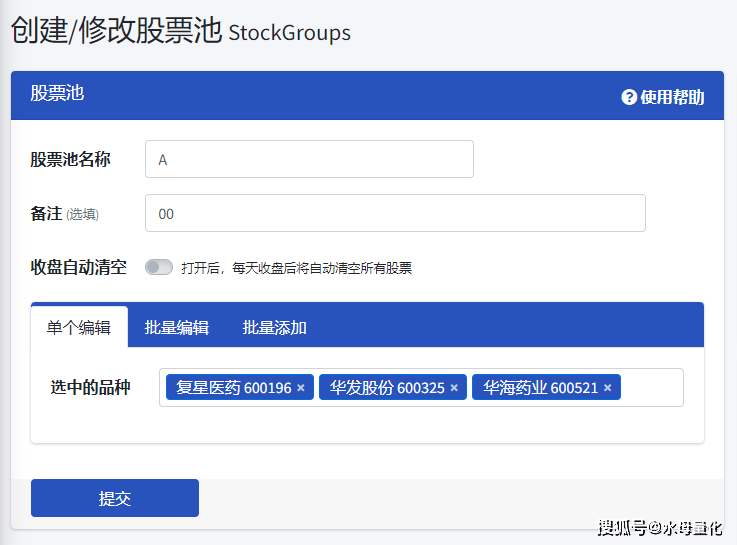Switch to the 批量添加 tab
This screenshot has width=737, height=545.
[274, 327]
